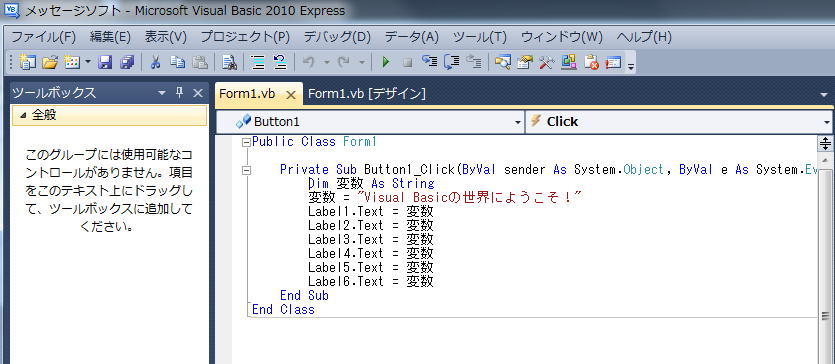Viewport: 835px width, 364px height.
Task: Click the Paste clipboard icon
Action: [x=200, y=63]
